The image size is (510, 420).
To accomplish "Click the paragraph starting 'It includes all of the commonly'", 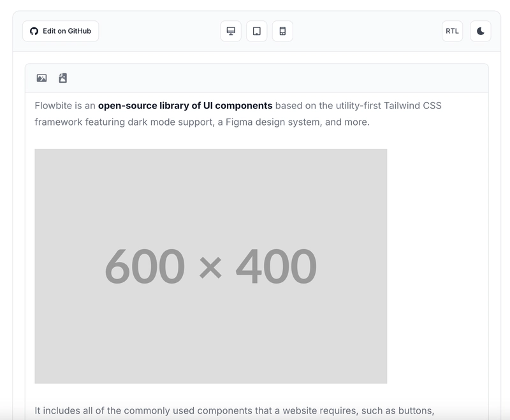I will click(x=234, y=410).
